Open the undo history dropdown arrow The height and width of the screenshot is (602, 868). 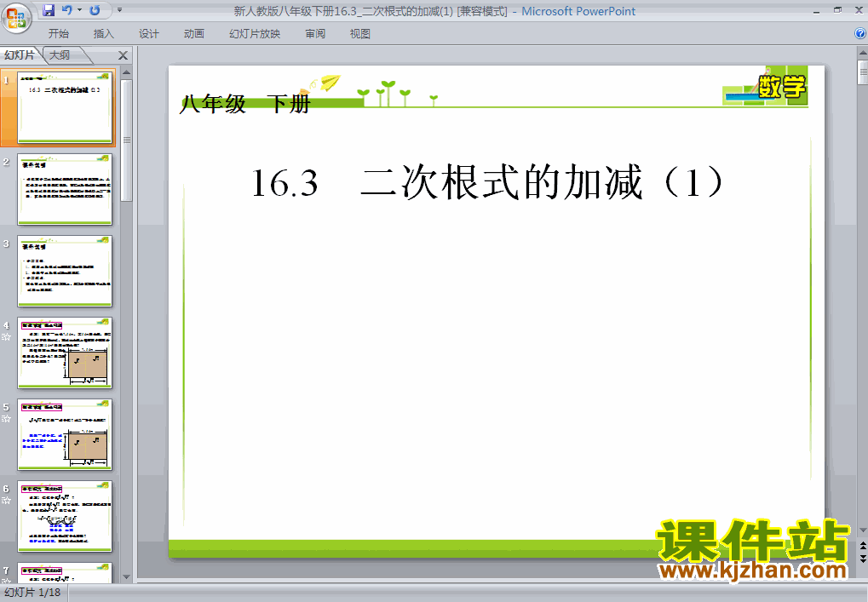(x=80, y=10)
